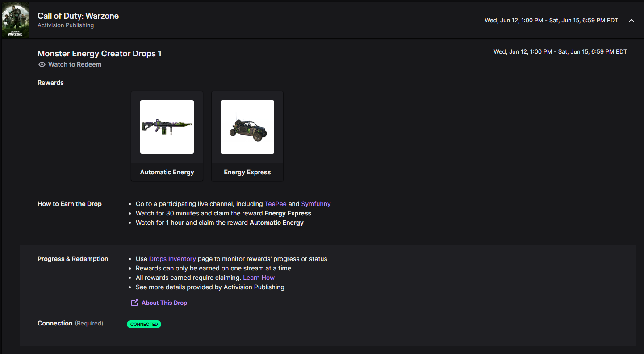The height and width of the screenshot is (354, 644).
Task: Open About This Drop
Action: pyautogui.click(x=164, y=303)
